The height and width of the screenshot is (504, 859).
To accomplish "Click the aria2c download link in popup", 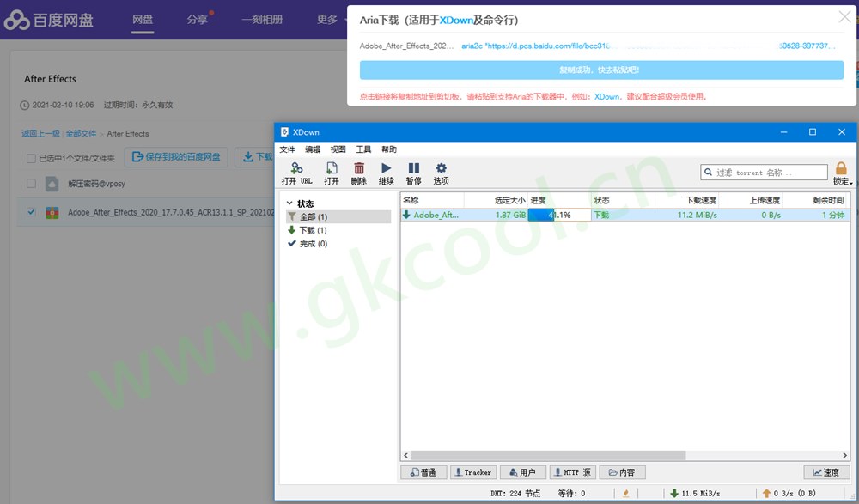I will [649, 46].
